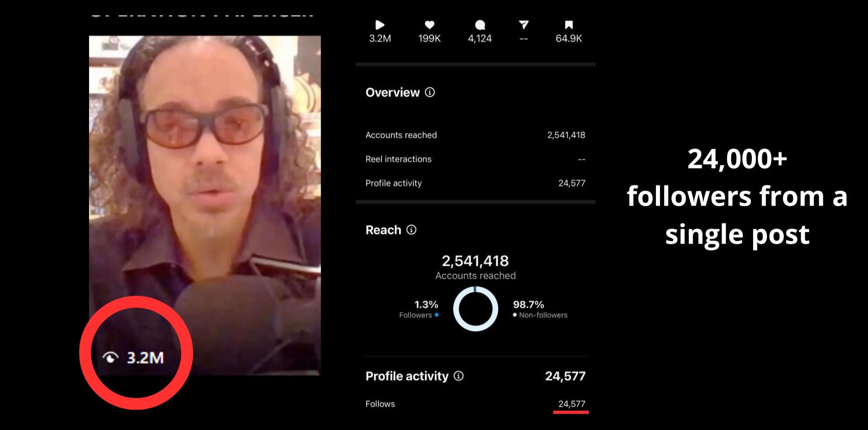Click the reach donut chart
The width and height of the screenshot is (868, 430).
476,309
